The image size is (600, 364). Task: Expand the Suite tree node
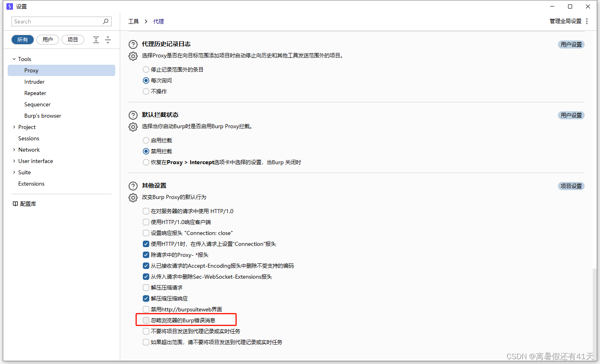[14, 172]
